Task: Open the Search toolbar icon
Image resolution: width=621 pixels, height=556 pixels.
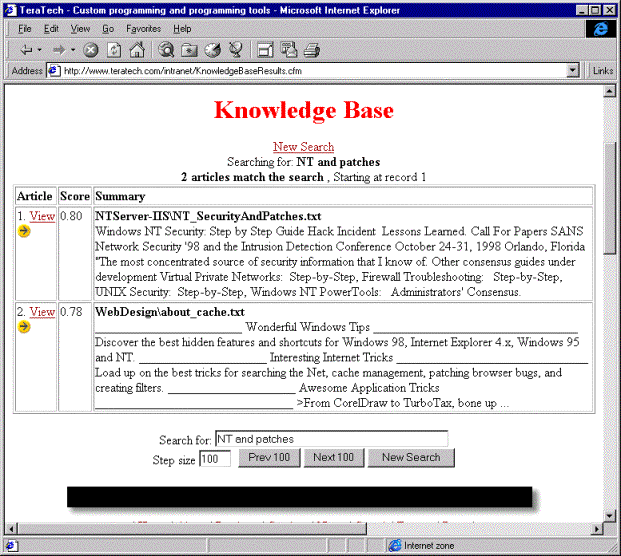Action: (166, 50)
